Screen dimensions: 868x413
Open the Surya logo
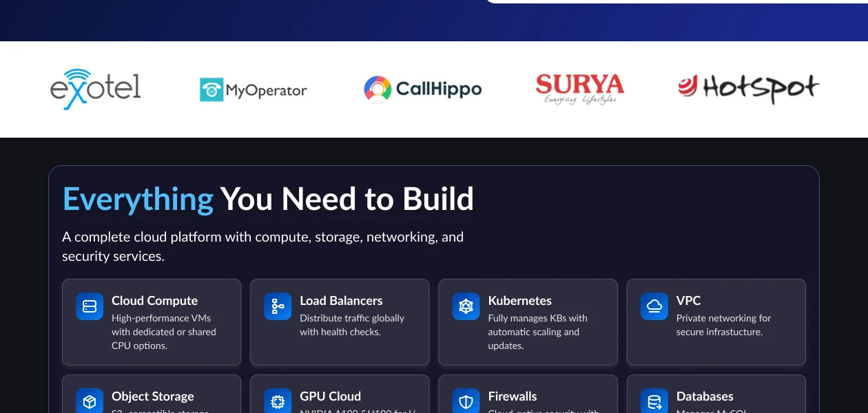[x=580, y=89]
